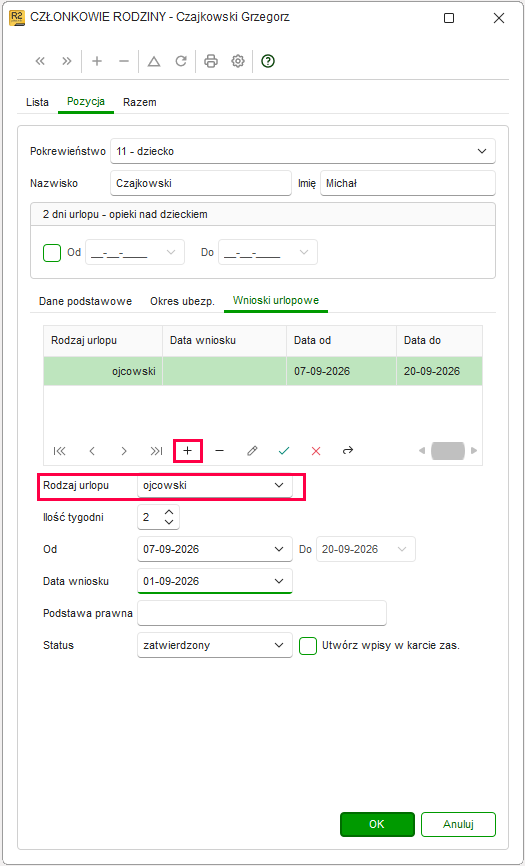Open the Okres ubezp. tab
The image size is (525, 866).
[183, 302]
